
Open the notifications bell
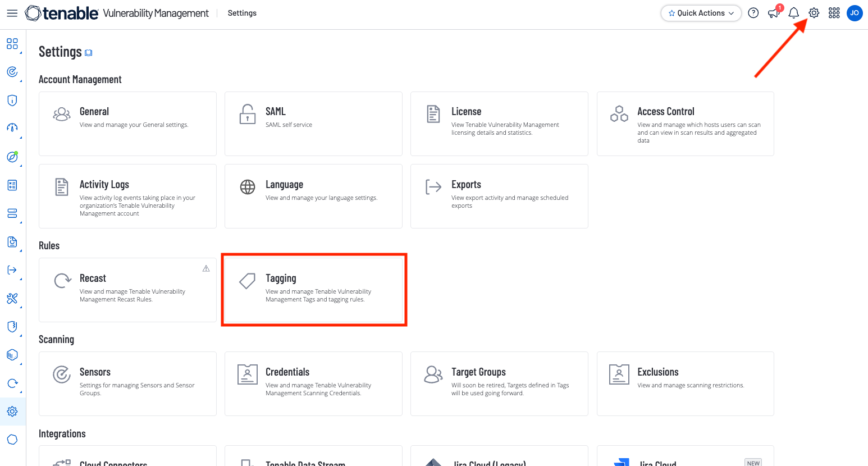[x=793, y=13]
